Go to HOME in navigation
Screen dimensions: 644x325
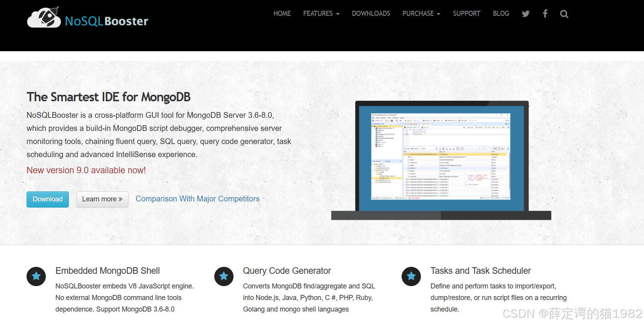tap(282, 13)
